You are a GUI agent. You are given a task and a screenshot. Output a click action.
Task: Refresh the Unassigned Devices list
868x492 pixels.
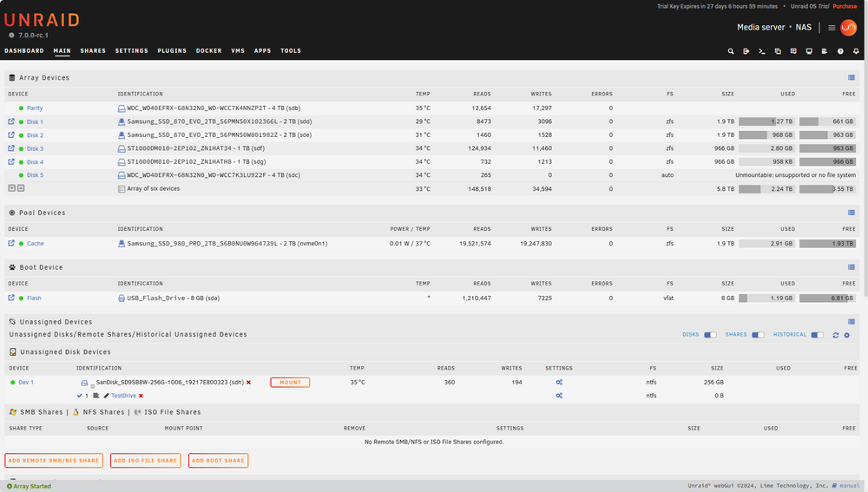(836, 335)
